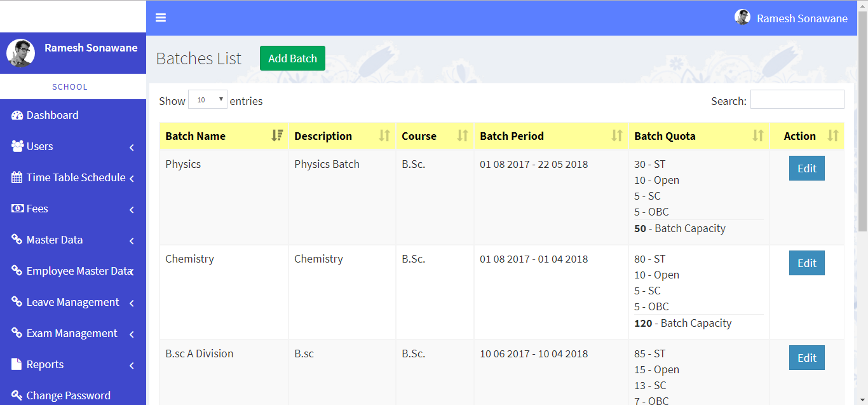Click the sort icon on Batch Name column
The height and width of the screenshot is (405, 868).
click(276, 135)
